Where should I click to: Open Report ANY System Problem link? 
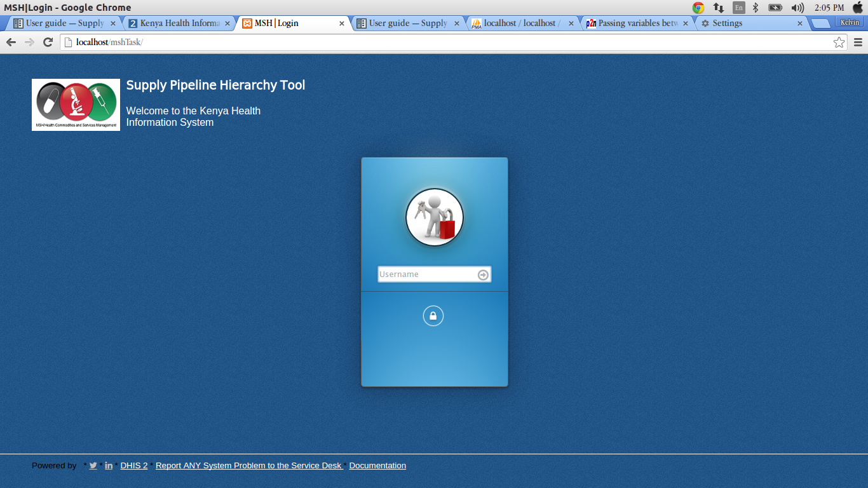coord(248,466)
